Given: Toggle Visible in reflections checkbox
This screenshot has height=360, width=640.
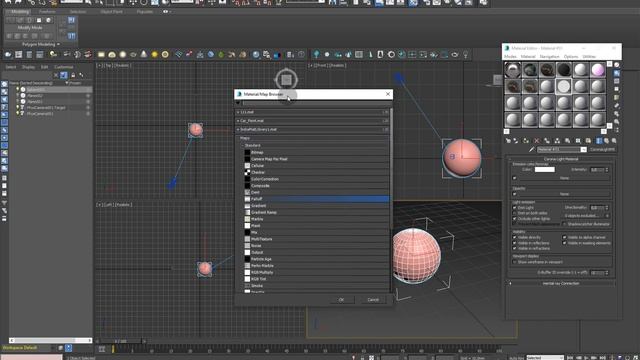Looking at the screenshot, I should 514,243.
